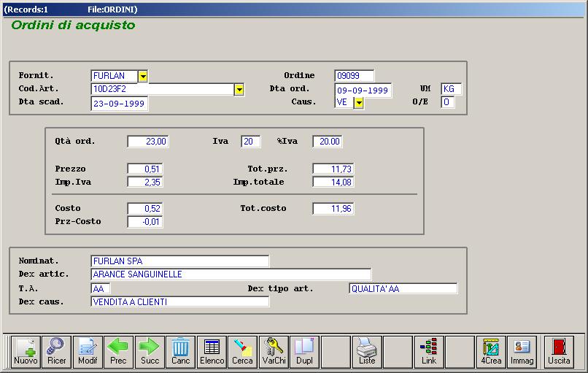Screen dimensions: 588x373
Task: Go to next record with Succ arrow
Action: 150,351
